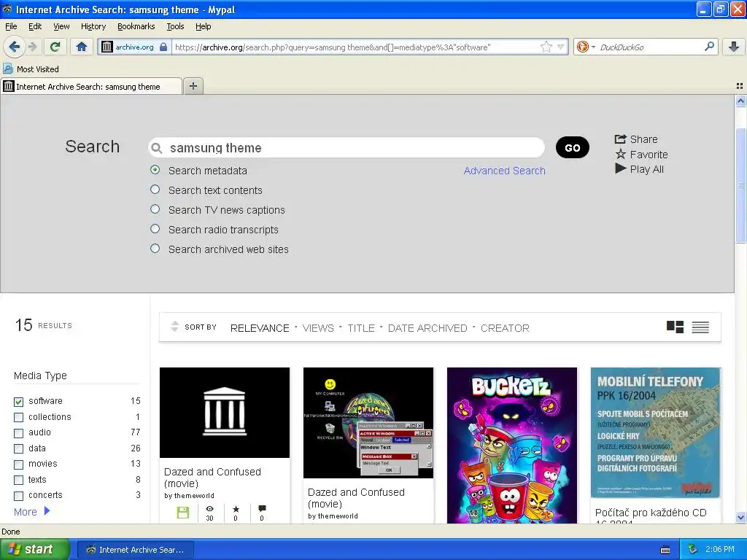Open Most Visited bookmarks folder
The height and width of the screenshot is (560, 747).
(x=31, y=69)
